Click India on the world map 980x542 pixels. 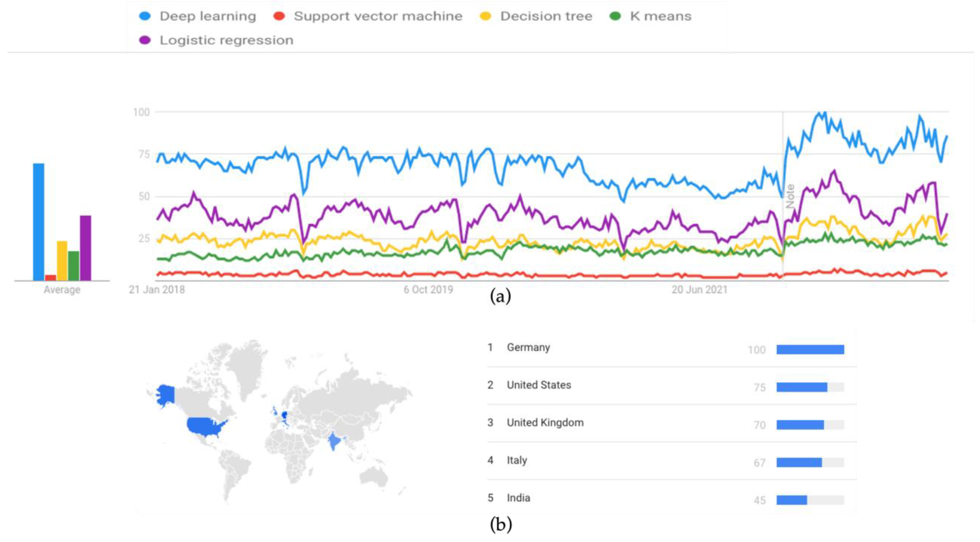[x=334, y=441]
